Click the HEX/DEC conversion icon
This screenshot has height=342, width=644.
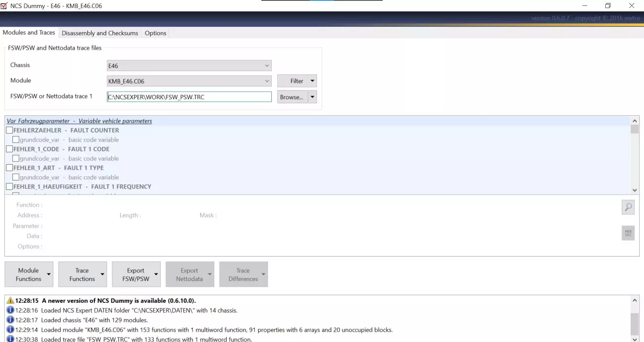click(x=628, y=233)
